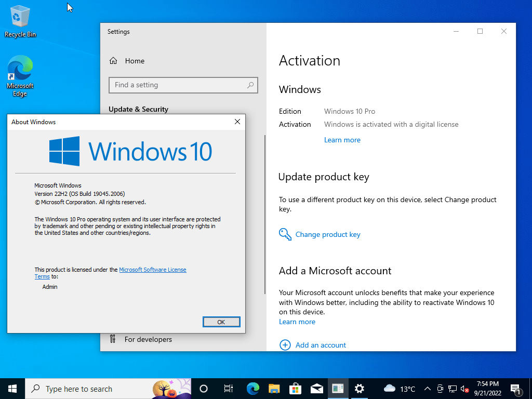Open the Recycle Bin desktop icon

(x=20, y=21)
